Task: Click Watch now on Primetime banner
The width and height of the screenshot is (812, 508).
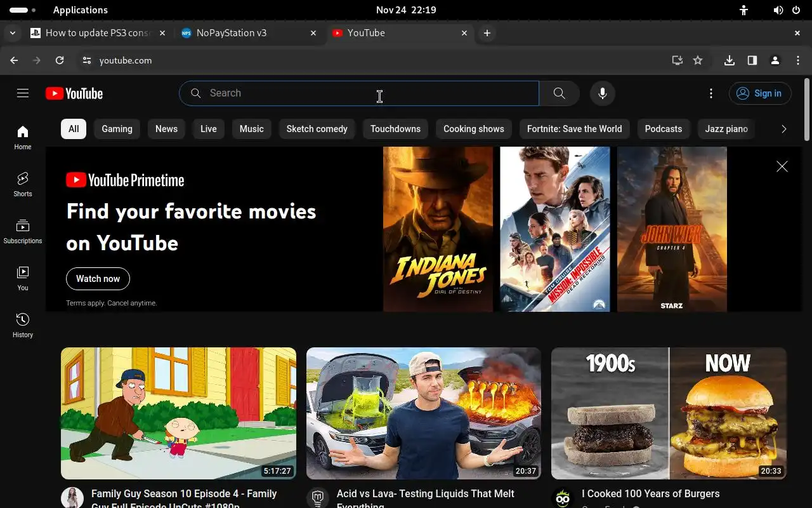Action: [x=98, y=279]
